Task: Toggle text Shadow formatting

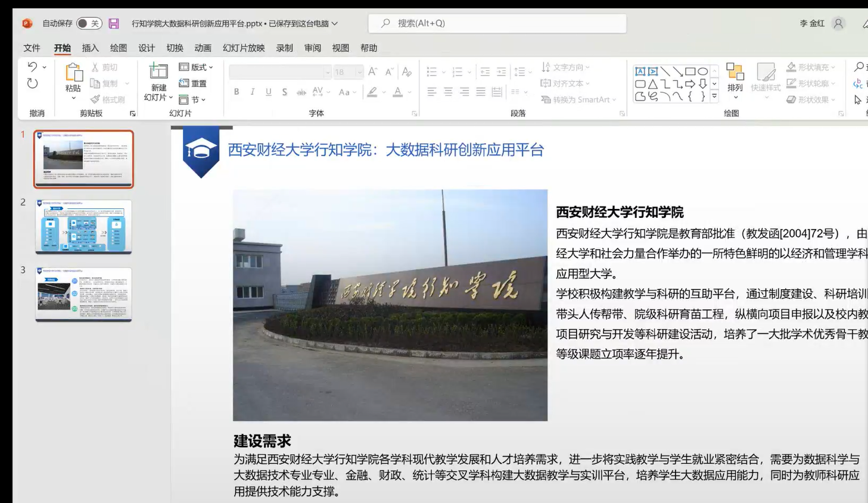Action: 285,92
